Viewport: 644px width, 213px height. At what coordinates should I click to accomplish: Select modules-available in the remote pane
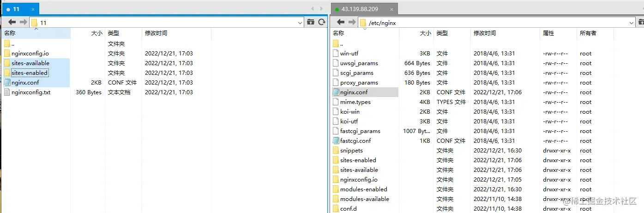coord(365,199)
